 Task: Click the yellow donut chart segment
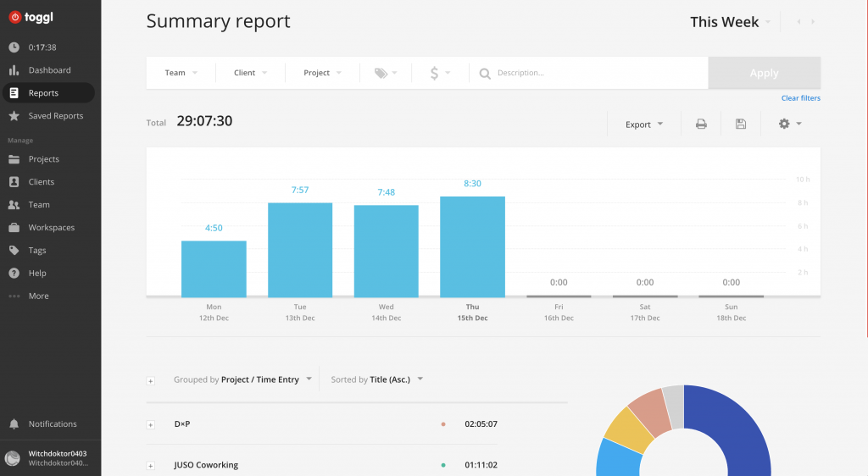628,429
